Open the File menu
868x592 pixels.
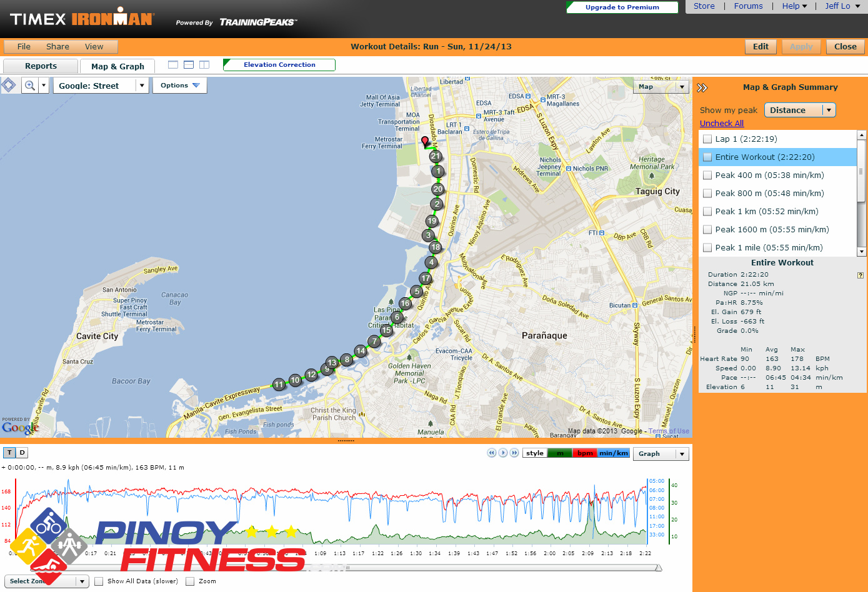click(x=24, y=47)
